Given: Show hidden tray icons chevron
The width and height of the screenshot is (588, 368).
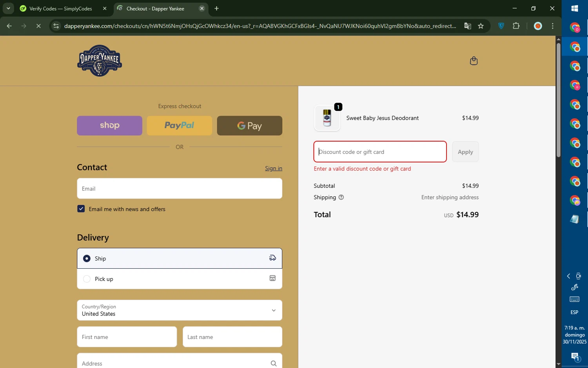Looking at the screenshot, I should (568, 276).
